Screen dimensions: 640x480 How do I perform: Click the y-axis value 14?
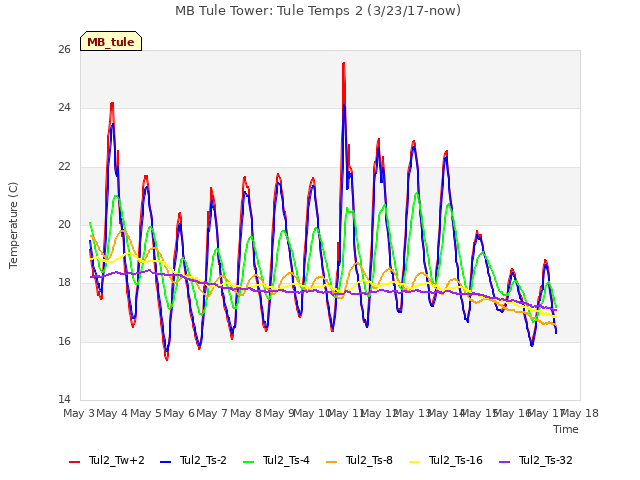point(64,399)
